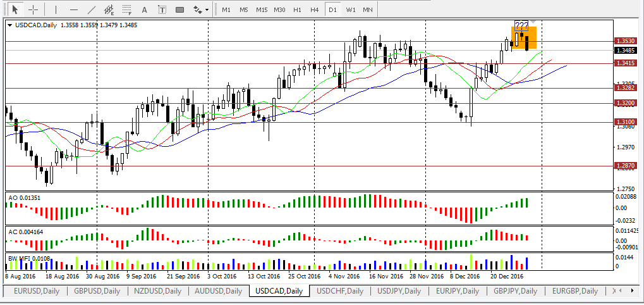Open the EURUSD,Daily chart tab
This screenshot has height=305, width=644.
tap(36, 291)
